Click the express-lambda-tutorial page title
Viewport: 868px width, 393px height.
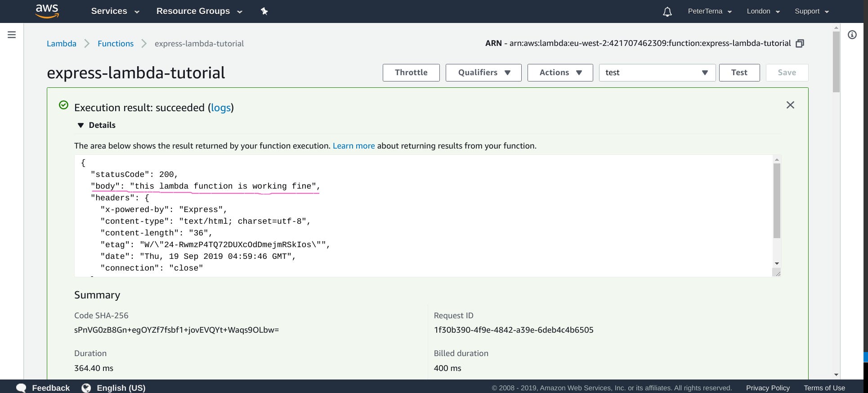pyautogui.click(x=136, y=73)
